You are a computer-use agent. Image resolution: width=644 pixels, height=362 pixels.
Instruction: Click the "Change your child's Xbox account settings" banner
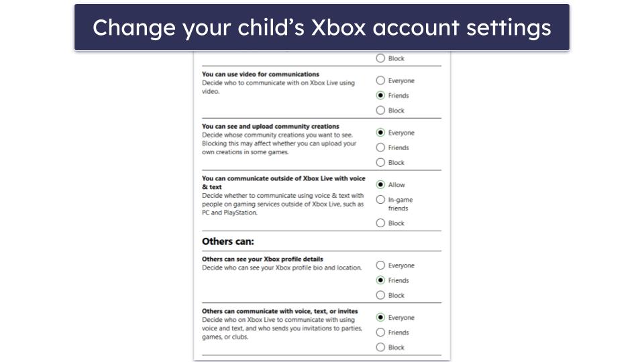322,27
